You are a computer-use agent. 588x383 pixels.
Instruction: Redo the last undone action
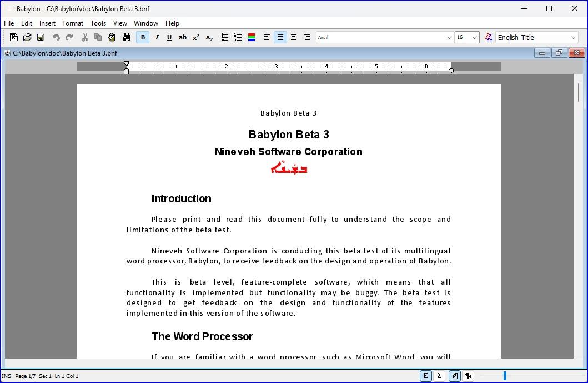click(69, 37)
